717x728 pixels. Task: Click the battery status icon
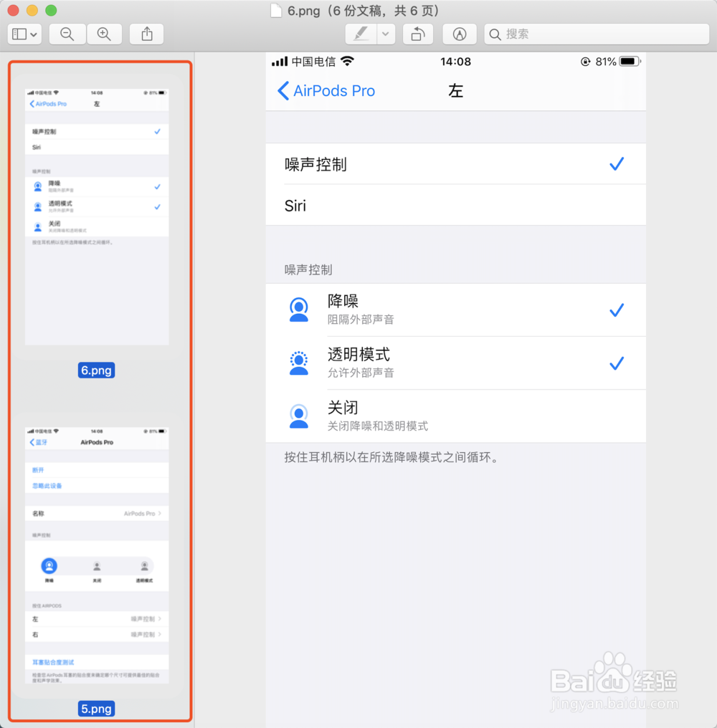(x=630, y=62)
